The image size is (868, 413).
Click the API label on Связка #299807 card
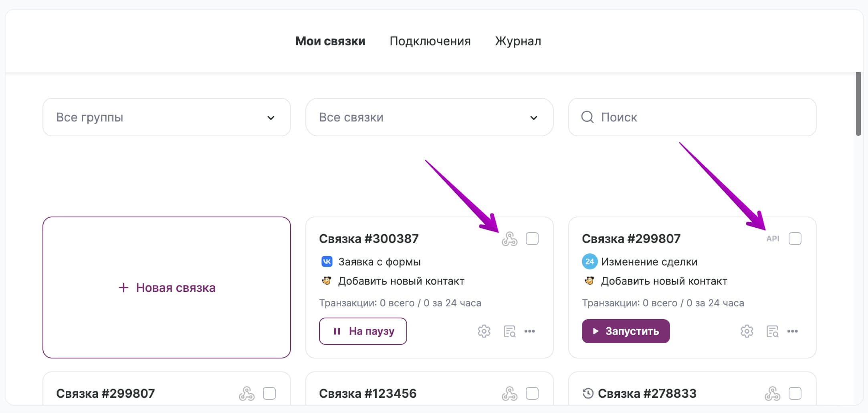tap(773, 239)
